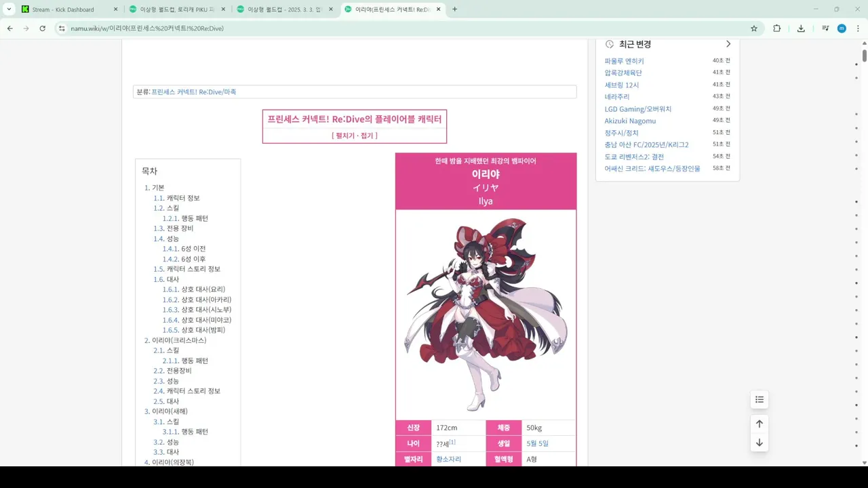The image size is (868, 488).
Task: Close the 이상형 월드컵 - 2025. 3. 3. tab
Action: 331,9
